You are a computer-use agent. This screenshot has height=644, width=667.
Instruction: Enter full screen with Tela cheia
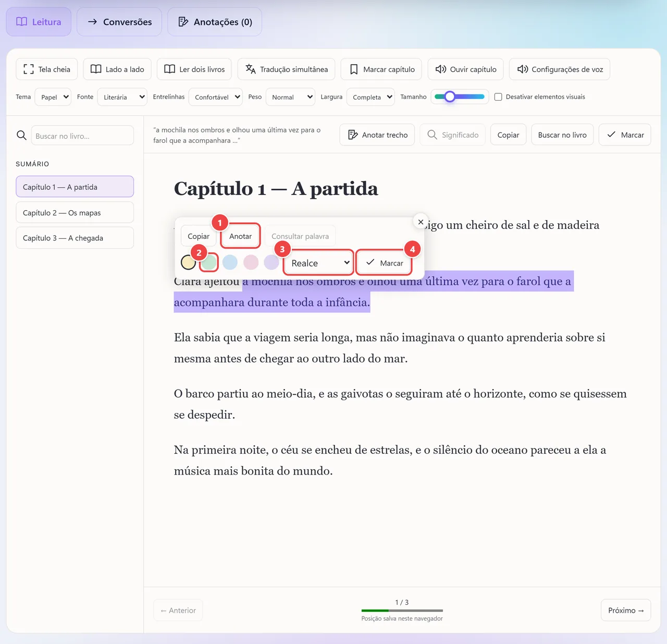coord(47,69)
